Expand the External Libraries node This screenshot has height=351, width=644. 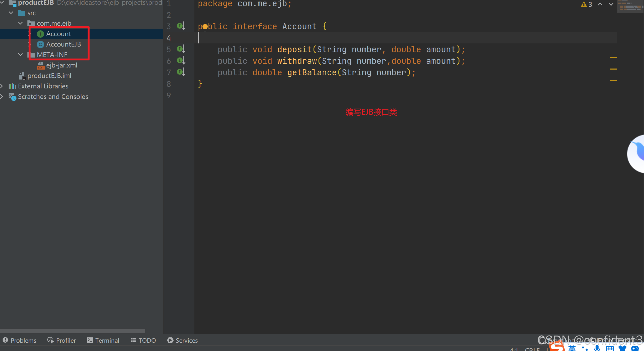[x=2, y=86]
